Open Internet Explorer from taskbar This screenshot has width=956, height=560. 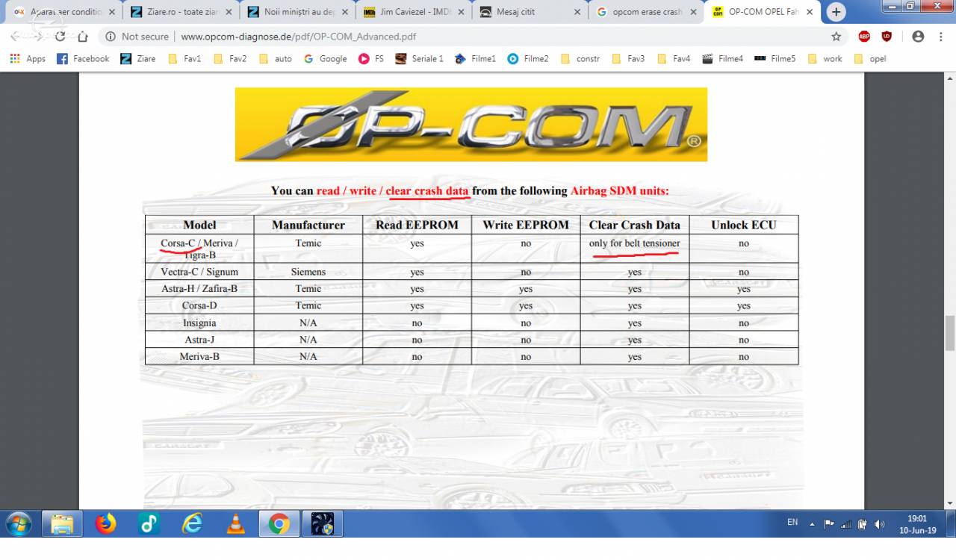(x=193, y=524)
